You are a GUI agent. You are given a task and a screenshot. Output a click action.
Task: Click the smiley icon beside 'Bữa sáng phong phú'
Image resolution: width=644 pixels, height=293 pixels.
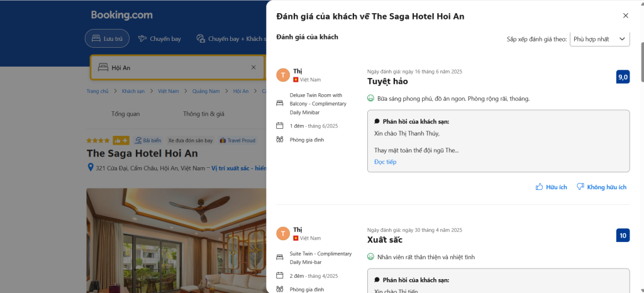click(370, 99)
